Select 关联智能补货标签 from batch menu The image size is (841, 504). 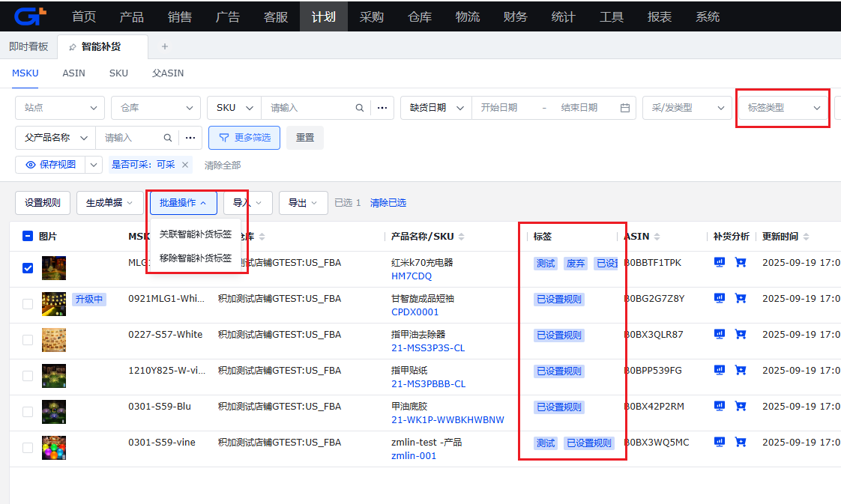click(x=196, y=234)
